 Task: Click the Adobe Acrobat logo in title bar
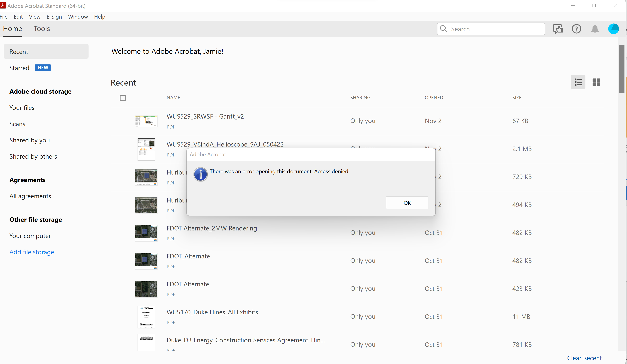3,5
